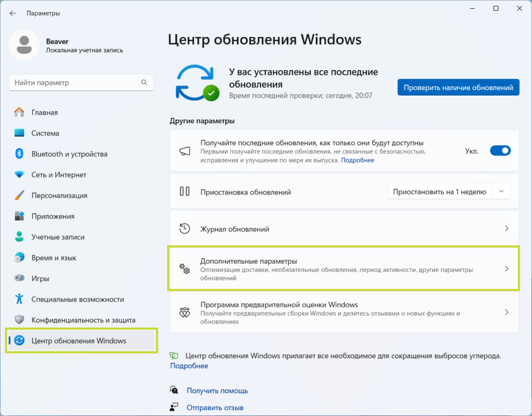Click Локальная учетная запись text

point(85,50)
